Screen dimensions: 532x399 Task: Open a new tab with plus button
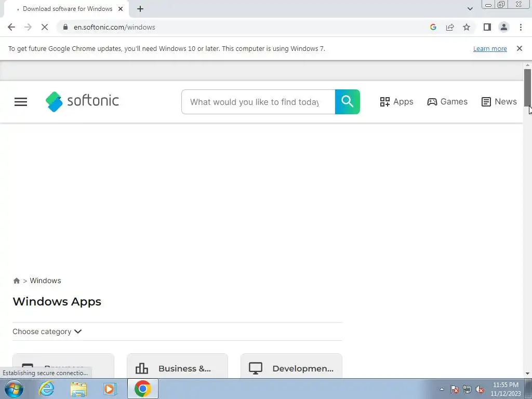pyautogui.click(x=140, y=9)
